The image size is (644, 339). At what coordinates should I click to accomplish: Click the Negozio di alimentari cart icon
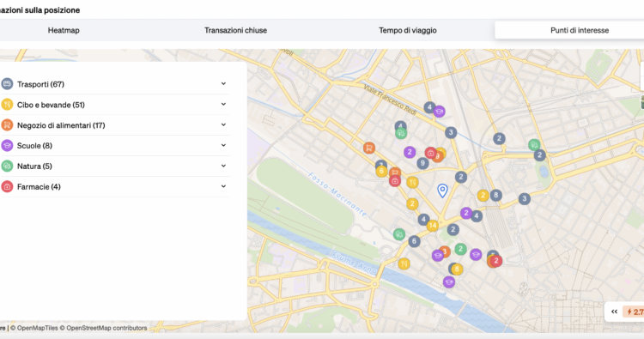[x=7, y=125]
